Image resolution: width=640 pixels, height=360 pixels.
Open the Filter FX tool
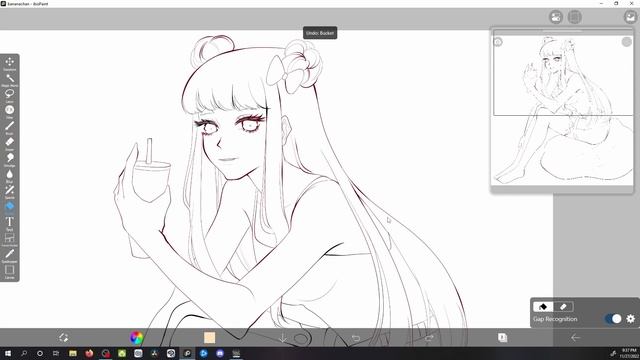[x=9, y=111]
